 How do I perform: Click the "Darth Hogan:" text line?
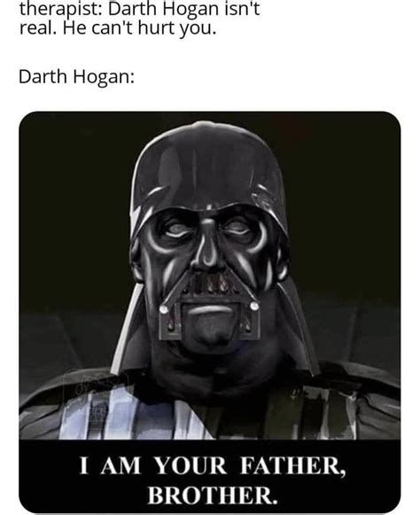(76, 77)
